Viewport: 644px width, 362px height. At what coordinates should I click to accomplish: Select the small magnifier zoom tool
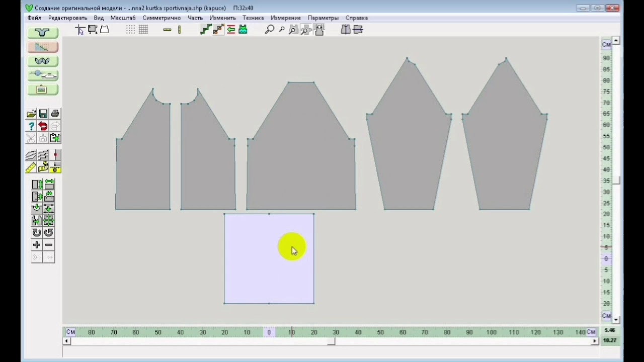coord(282,30)
